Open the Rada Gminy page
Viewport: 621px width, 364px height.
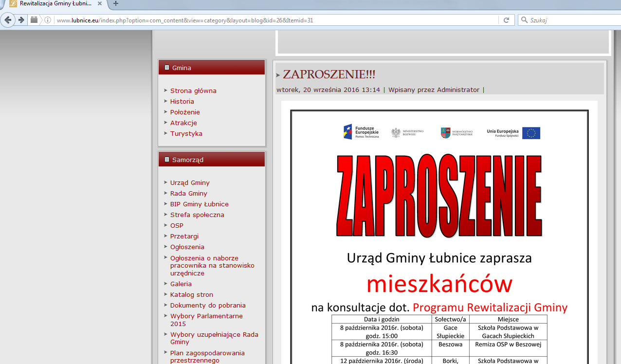coord(189,193)
